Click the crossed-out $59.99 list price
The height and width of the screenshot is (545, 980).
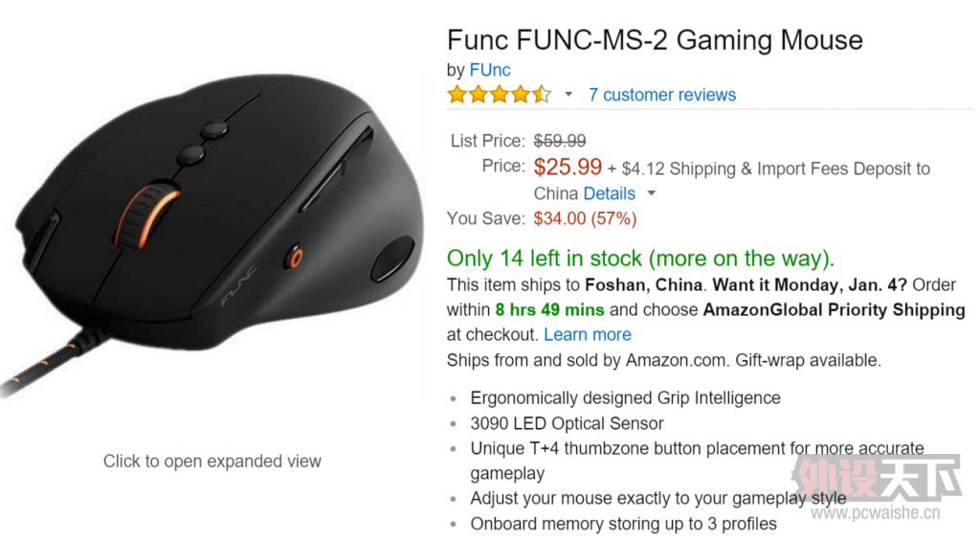(x=560, y=141)
